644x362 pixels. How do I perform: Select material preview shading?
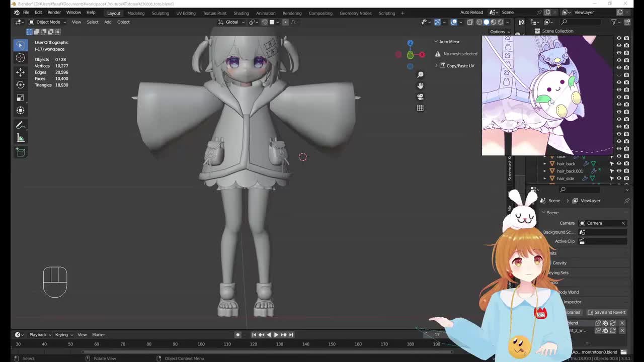click(x=493, y=22)
